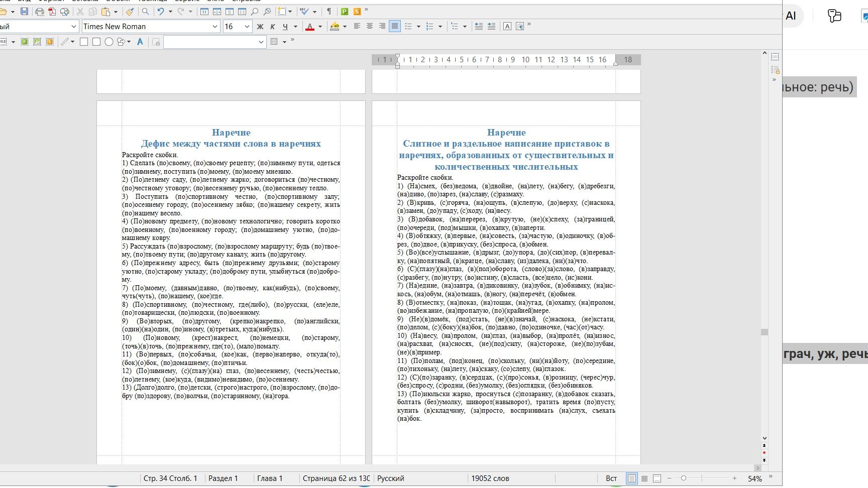Toggle bold formatting (Ж)
The width and height of the screenshot is (868, 488).
tap(260, 26)
